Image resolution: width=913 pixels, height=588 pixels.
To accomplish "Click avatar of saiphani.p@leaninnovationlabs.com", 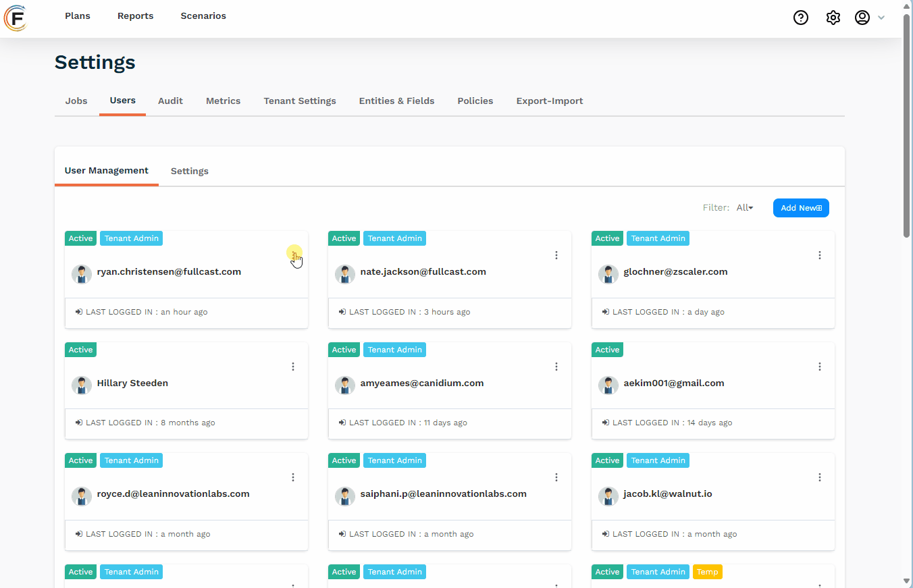I will [345, 496].
